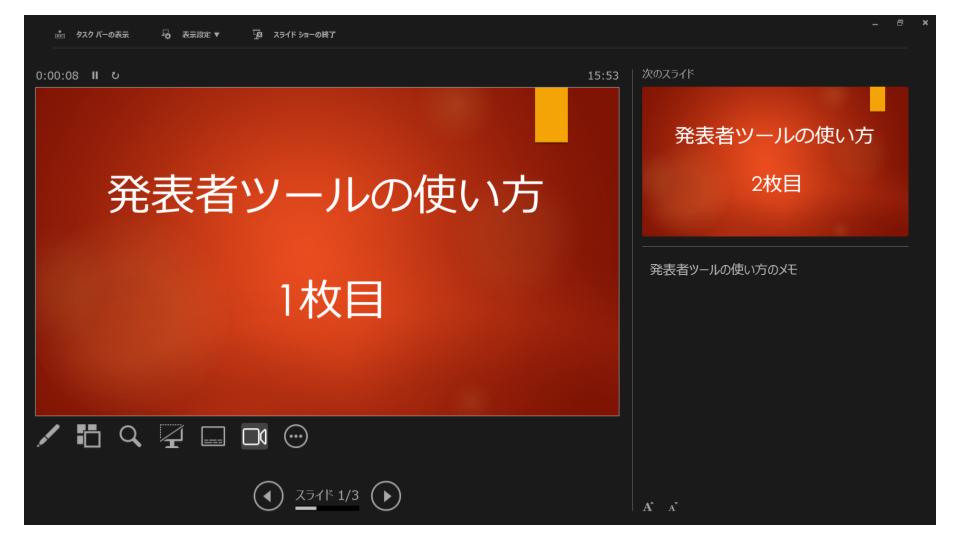The image size is (960, 540).
Task: Open the see all slides grid view
Action: (x=89, y=437)
